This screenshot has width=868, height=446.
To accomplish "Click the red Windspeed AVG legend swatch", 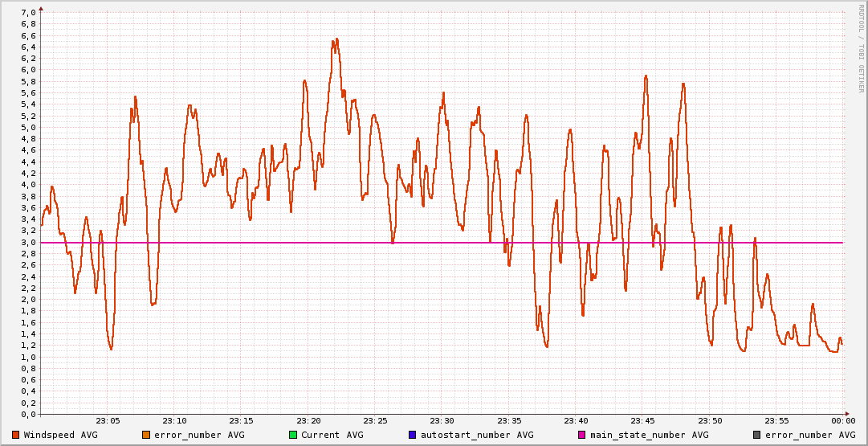I will 16,435.
